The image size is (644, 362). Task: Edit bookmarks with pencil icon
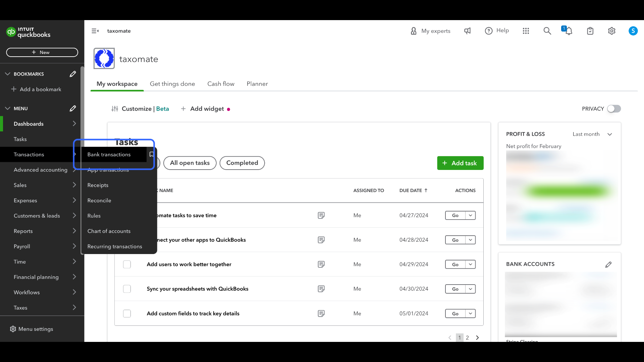[73, 74]
